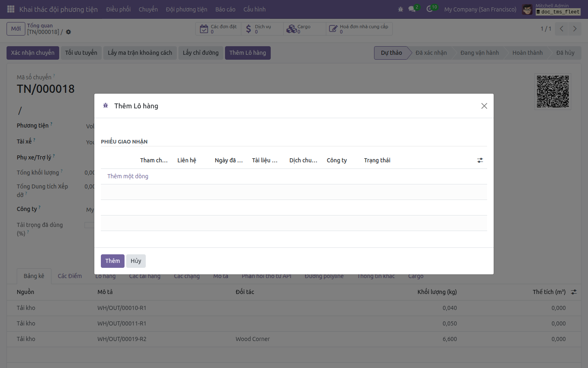This screenshot has width=588, height=368.
Task: Click the bug icon in dialog header
Action: (x=105, y=105)
